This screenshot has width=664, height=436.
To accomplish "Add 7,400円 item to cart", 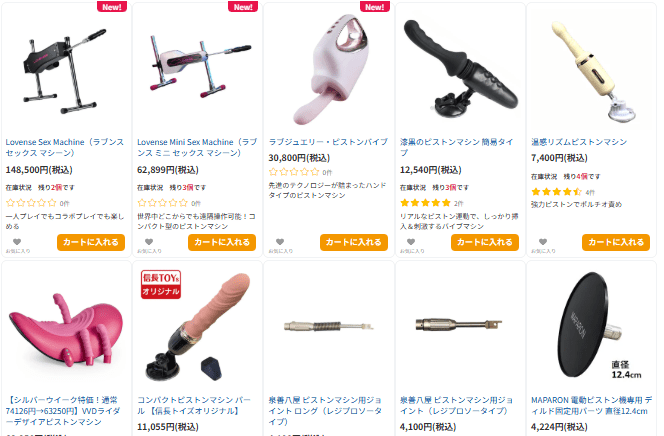I will (616, 242).
